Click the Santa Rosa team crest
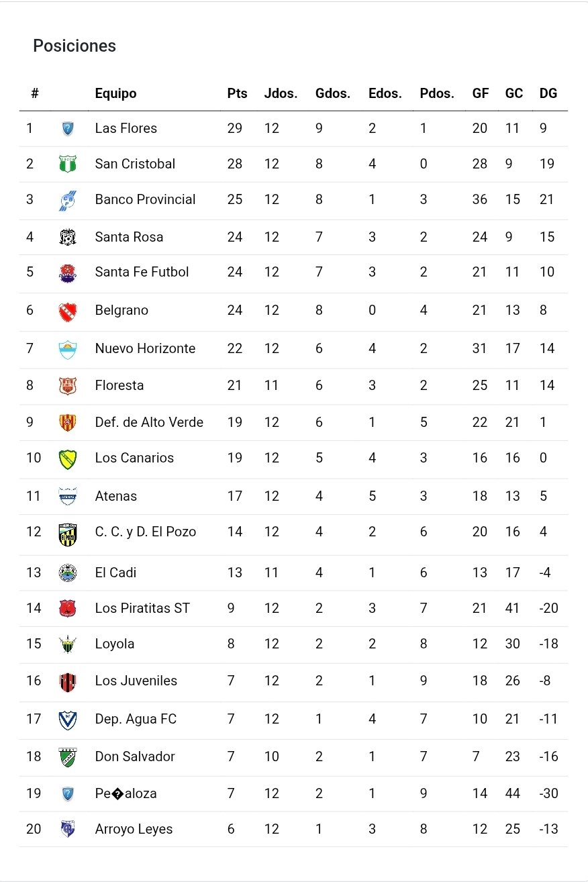The width and height of the screenshot is (588, 882). (x=68, y=237)
